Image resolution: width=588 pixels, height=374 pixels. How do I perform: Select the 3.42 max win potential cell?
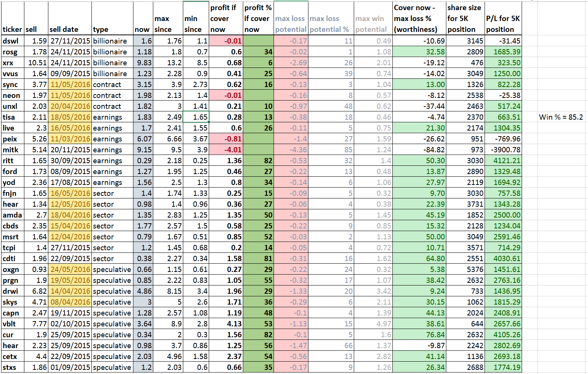(373, 291)
